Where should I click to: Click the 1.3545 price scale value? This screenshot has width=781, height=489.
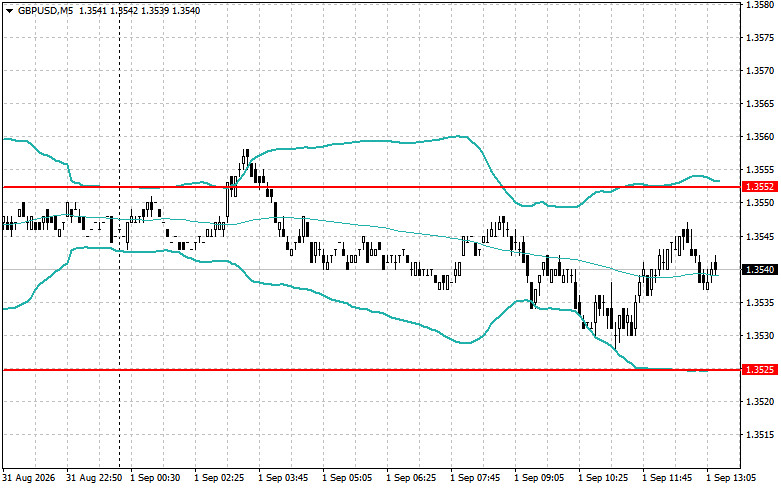click(x=760, y=236)
